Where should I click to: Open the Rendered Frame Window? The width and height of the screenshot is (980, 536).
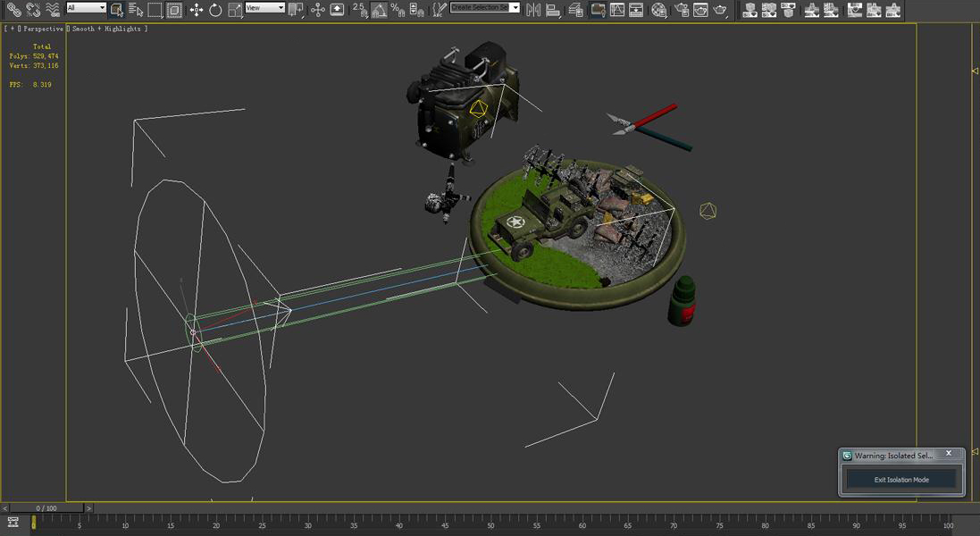click(700, 9)
